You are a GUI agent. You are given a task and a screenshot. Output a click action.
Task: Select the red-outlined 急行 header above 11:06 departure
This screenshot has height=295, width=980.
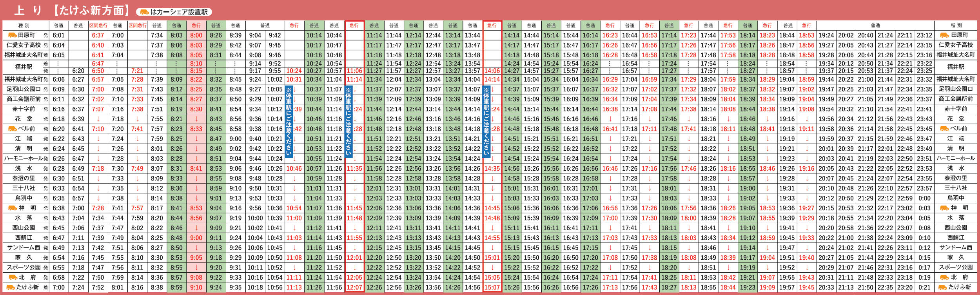(354, 25)
